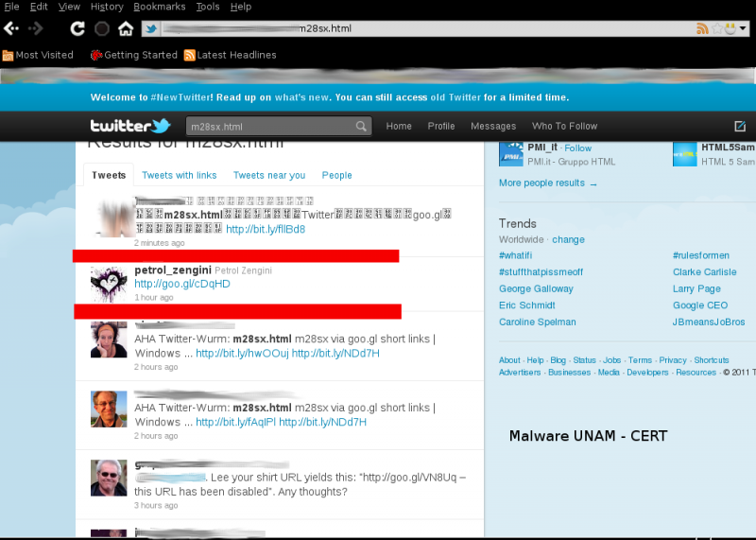Open the #rulesformen trend
756x540 pixels.
pos(701,255)
